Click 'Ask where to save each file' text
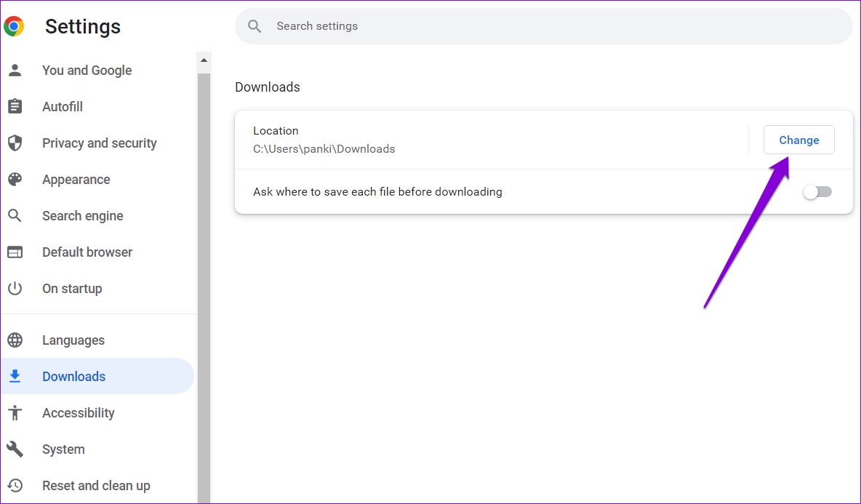Image resolution: width=861 pixels, height=504 pixels. [x=378, y=191]
